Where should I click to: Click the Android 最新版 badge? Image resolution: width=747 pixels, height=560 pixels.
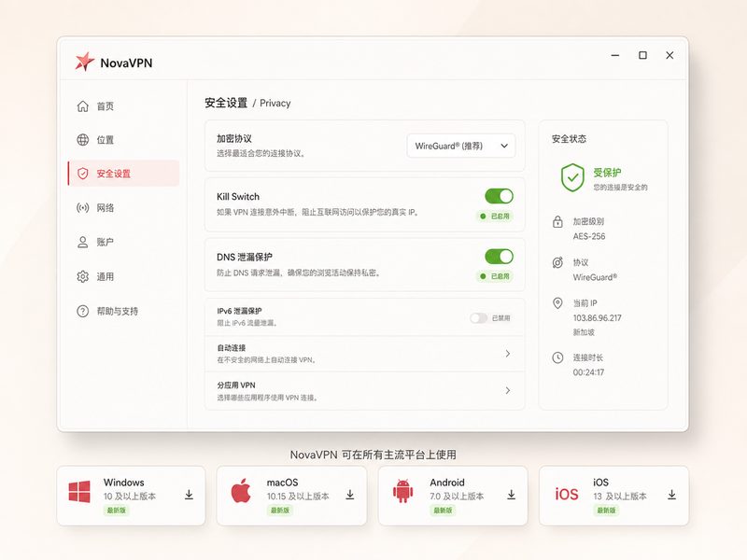click(443, 511)
